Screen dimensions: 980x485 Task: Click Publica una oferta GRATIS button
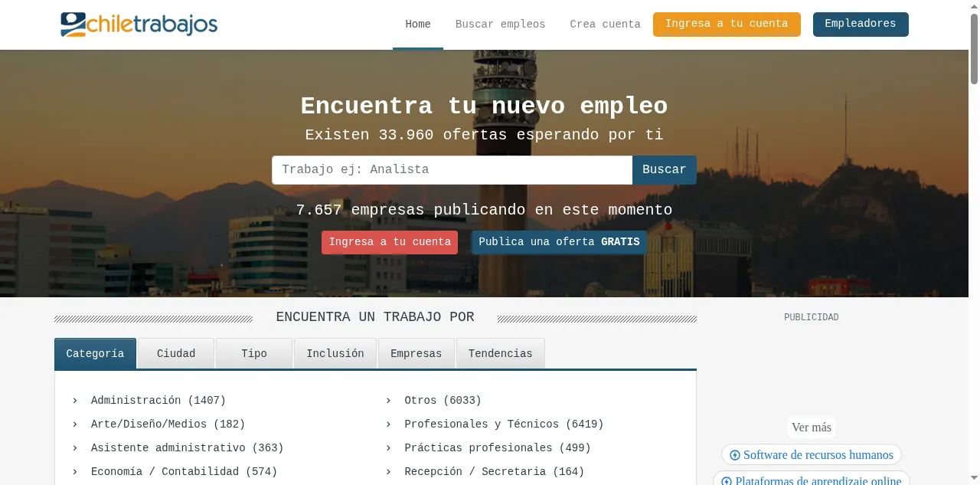(559, 242)
